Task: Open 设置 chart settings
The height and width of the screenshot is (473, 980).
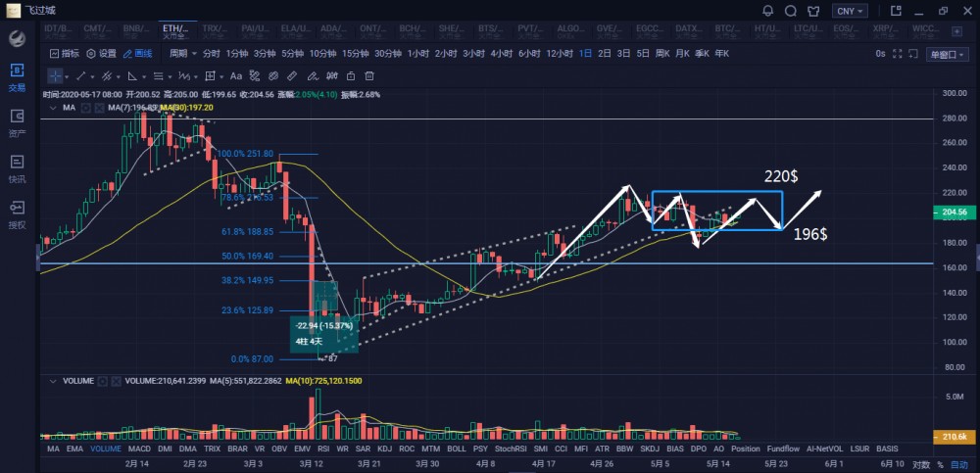Action: pyautogui.click(x=101, y=54)
